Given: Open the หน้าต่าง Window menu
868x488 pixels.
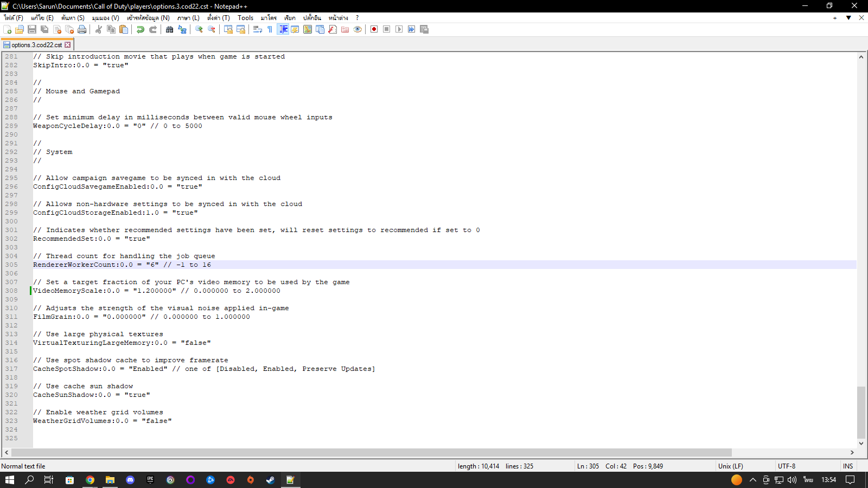Looking at the screenshot, I should 338,18.
